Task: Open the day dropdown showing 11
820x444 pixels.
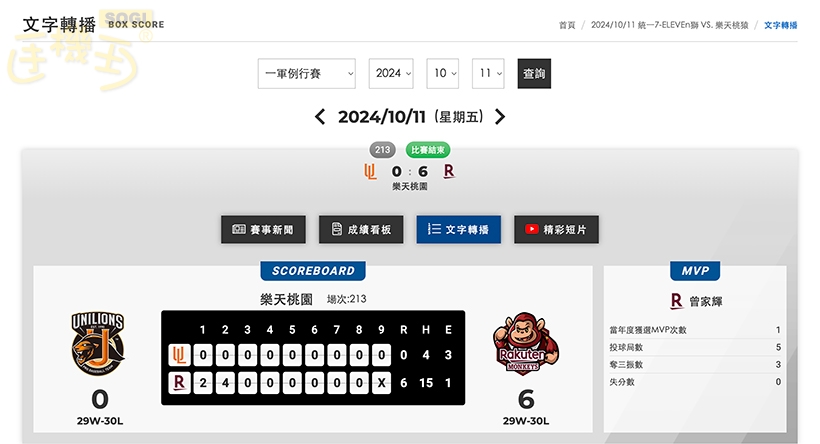Action: coord(488,73)
